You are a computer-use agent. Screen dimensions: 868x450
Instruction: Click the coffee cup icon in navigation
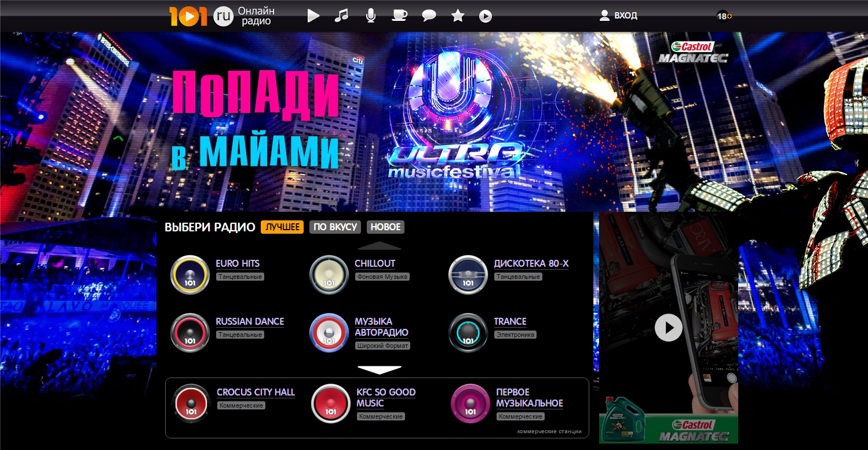pyautogui.click(x=399, y=16)
